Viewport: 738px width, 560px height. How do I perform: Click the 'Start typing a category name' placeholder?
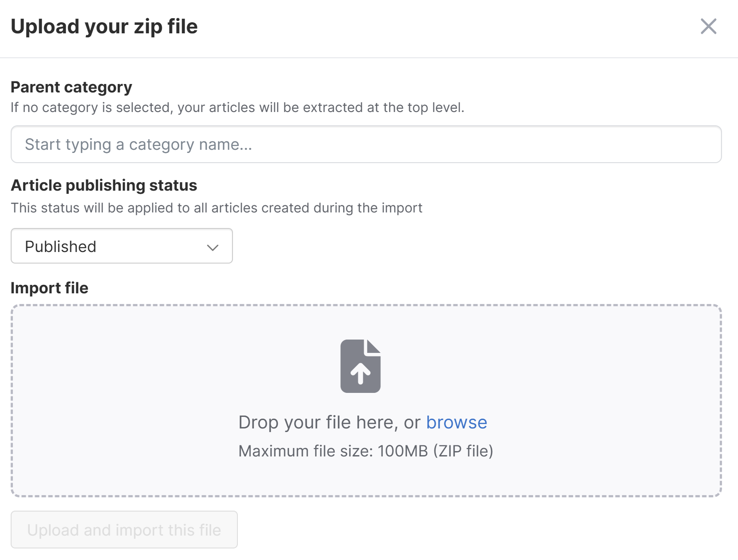pyautogui.click(x=138, y=145)
